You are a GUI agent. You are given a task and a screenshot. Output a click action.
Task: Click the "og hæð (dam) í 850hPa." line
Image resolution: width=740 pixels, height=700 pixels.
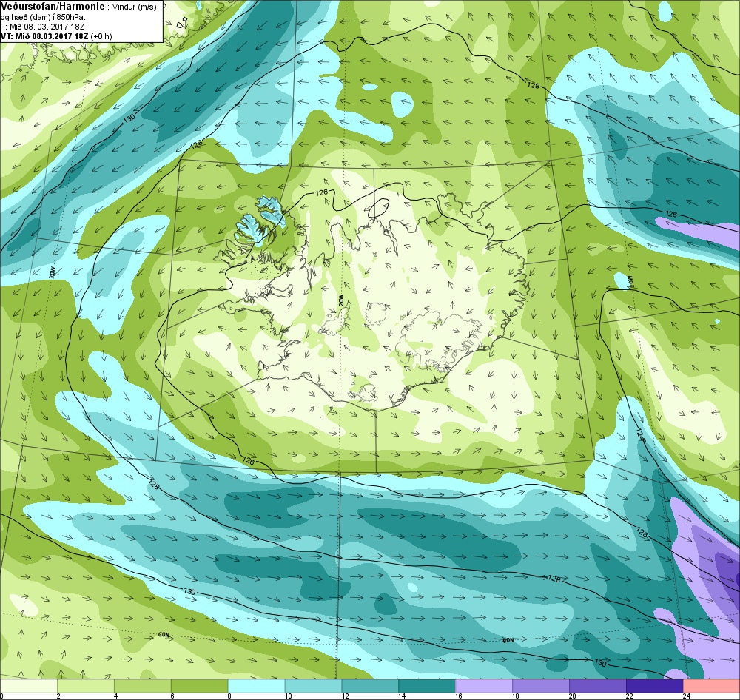[43, 17]
